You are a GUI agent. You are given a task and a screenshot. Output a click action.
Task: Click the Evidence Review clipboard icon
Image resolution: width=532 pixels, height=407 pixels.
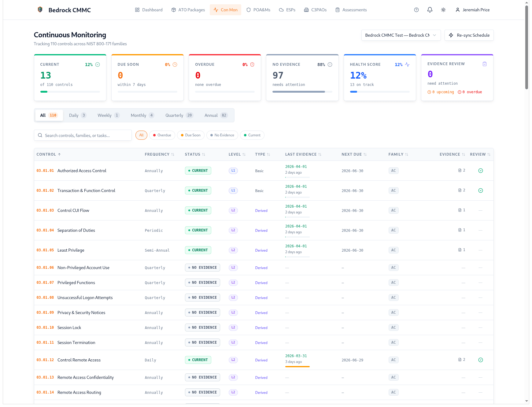485,64
